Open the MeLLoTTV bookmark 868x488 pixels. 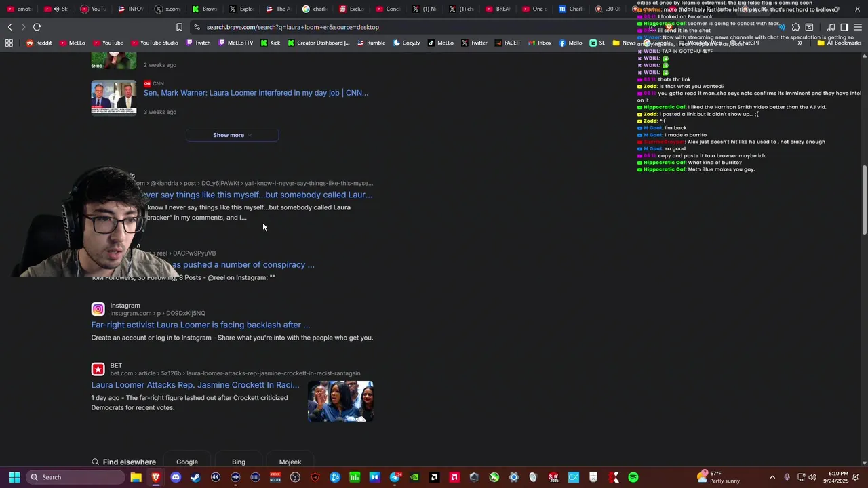click(x=236, y=43)
